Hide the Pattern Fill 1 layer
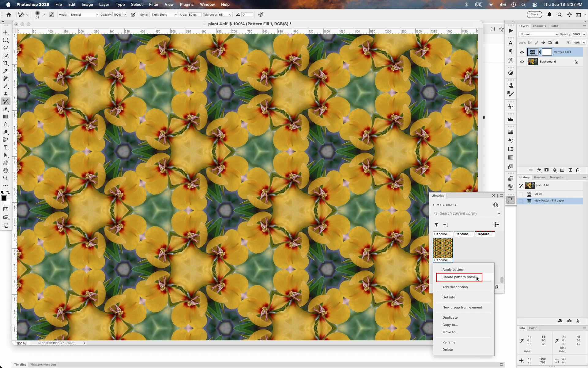 click(x=522, y=52)
